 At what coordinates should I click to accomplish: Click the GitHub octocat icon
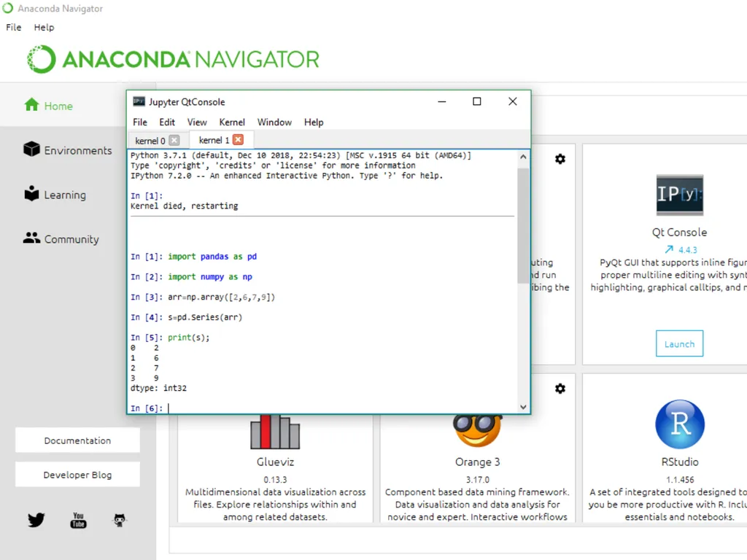[x=120, y=520]
